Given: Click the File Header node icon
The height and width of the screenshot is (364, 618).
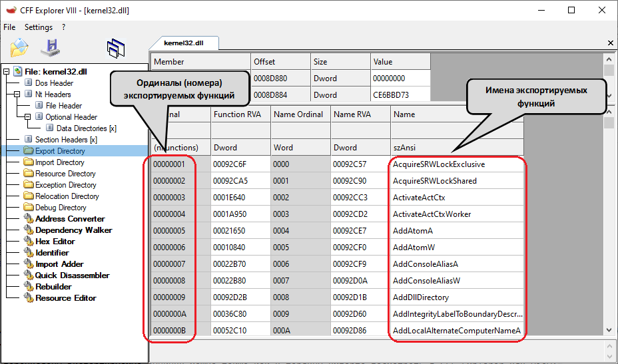Looking at the screenshot, I should [x=39, y=106].
